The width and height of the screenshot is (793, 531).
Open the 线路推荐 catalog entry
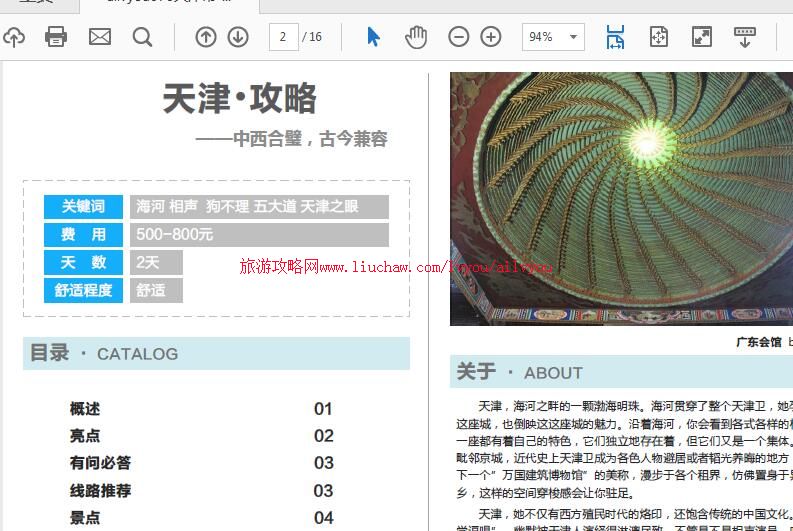click(x=100, y=491)
